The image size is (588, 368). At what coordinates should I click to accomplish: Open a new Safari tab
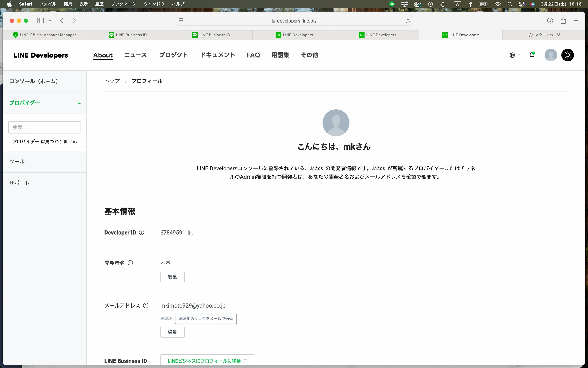(576, 20)
